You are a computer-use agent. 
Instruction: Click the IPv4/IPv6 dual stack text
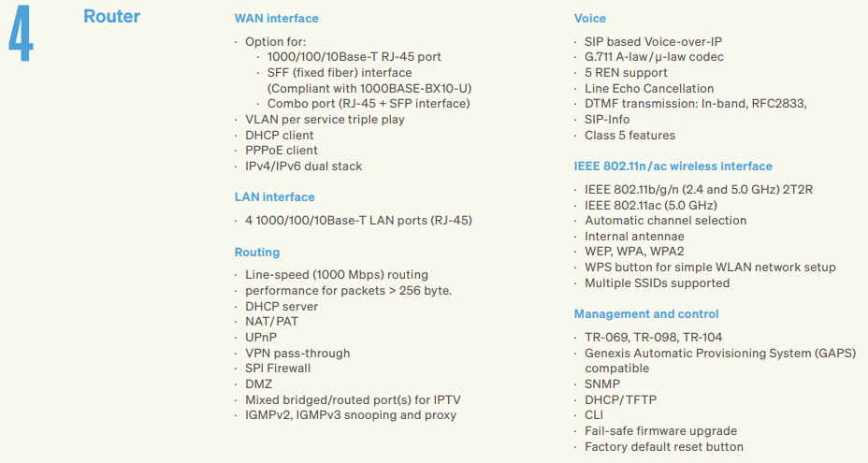[x=303, y=166]
